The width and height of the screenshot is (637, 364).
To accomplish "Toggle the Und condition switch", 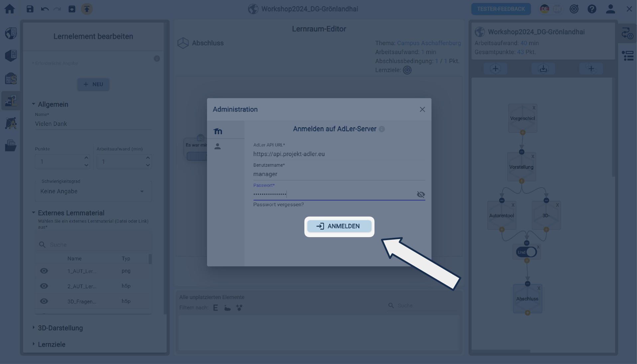I will click(526, 252).
